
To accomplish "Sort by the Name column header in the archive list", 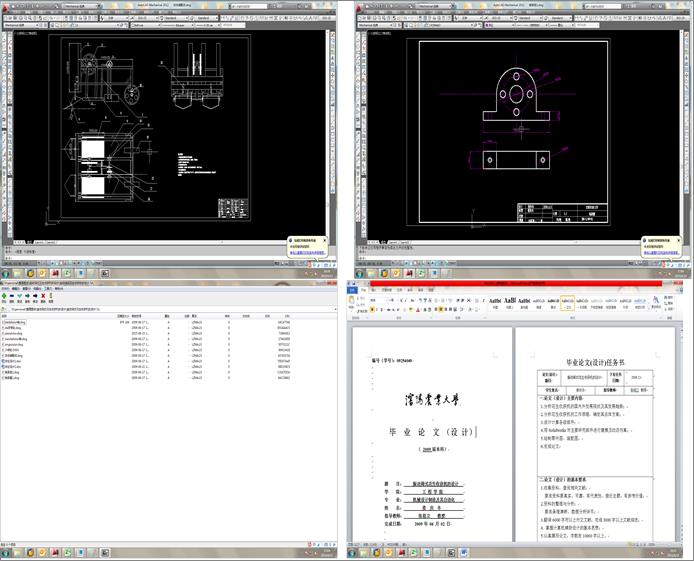I will (4, 316).
